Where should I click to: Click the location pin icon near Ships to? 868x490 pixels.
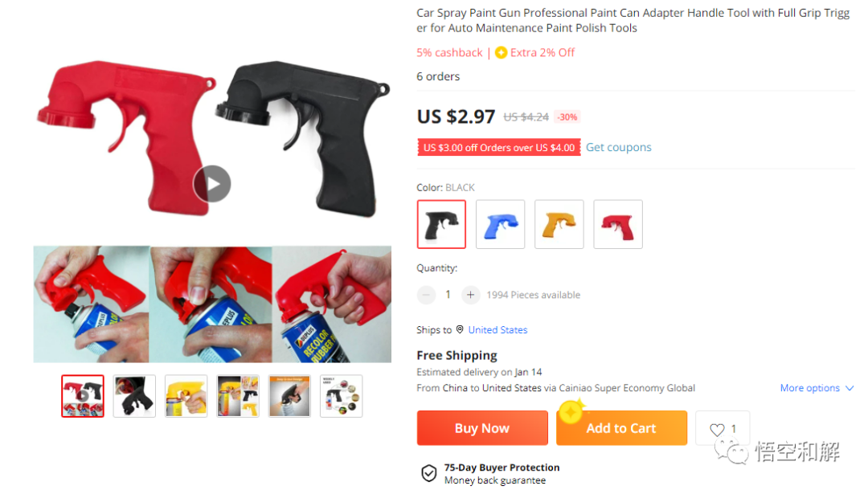click(460, 329)
